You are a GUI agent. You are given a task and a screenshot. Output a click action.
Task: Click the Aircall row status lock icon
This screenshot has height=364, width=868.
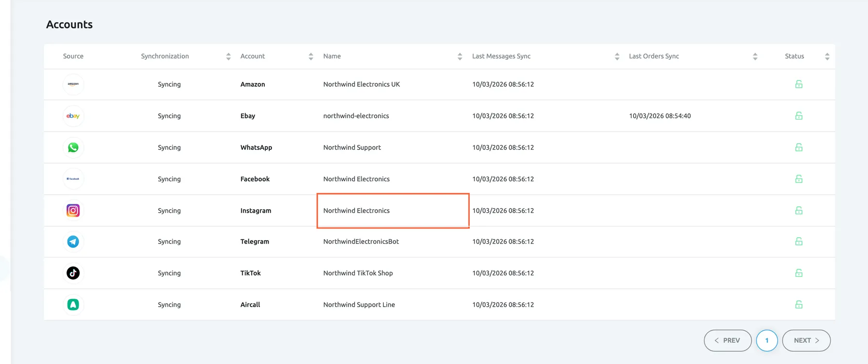pos(799,305)
